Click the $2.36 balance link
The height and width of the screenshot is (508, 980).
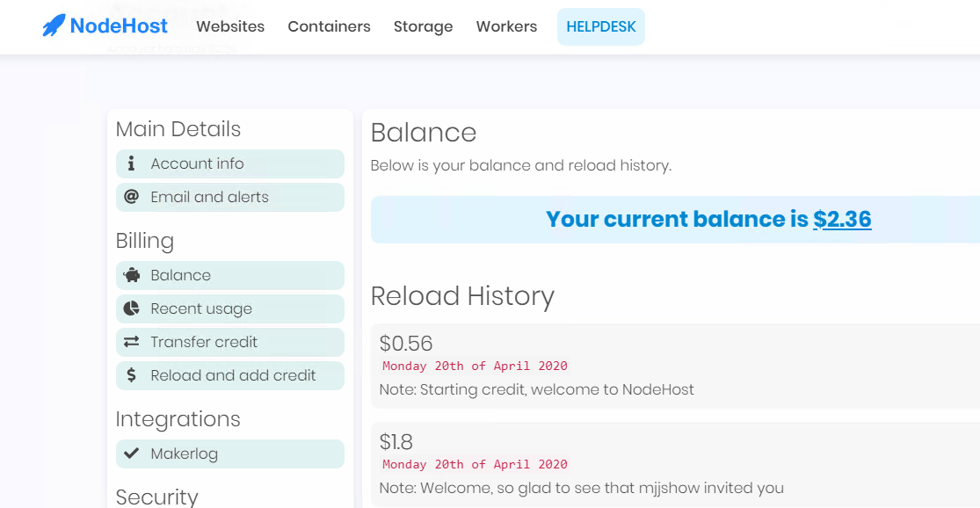click(842, 219)
